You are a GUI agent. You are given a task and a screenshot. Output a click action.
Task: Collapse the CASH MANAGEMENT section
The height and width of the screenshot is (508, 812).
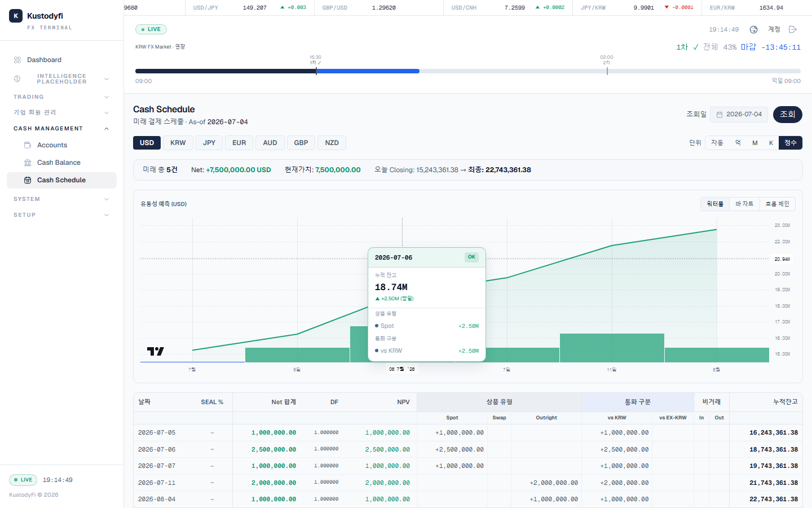61,129
